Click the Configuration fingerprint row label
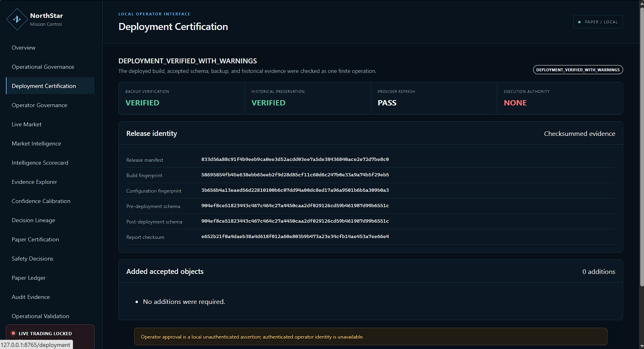644x349 pixels. [154, 191]
